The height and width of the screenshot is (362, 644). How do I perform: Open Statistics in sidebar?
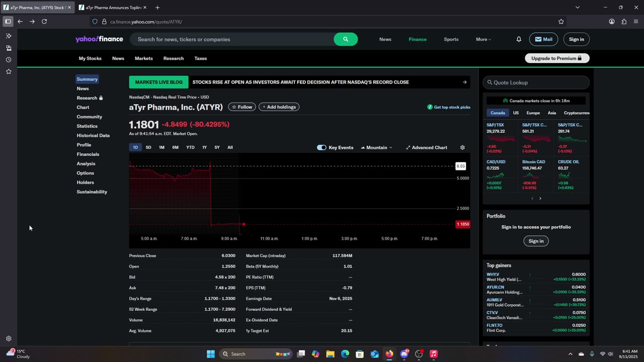[x=87, y=126]
